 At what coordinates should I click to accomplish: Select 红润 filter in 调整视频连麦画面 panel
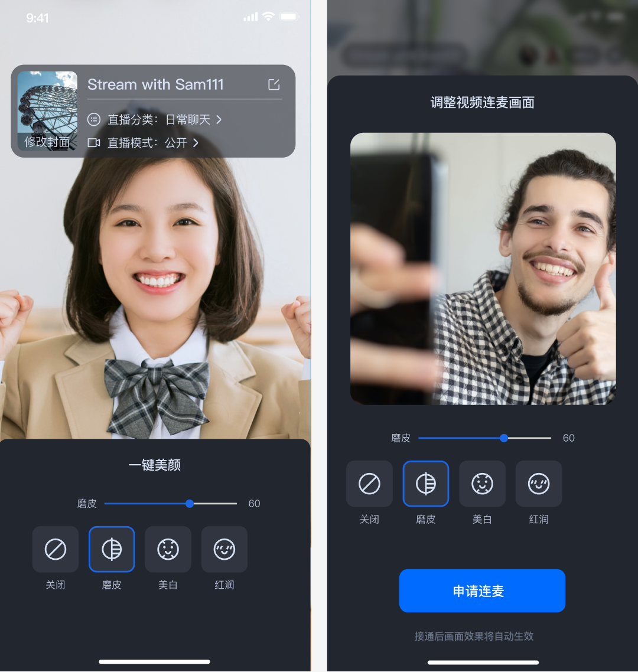tap(539, 484)
